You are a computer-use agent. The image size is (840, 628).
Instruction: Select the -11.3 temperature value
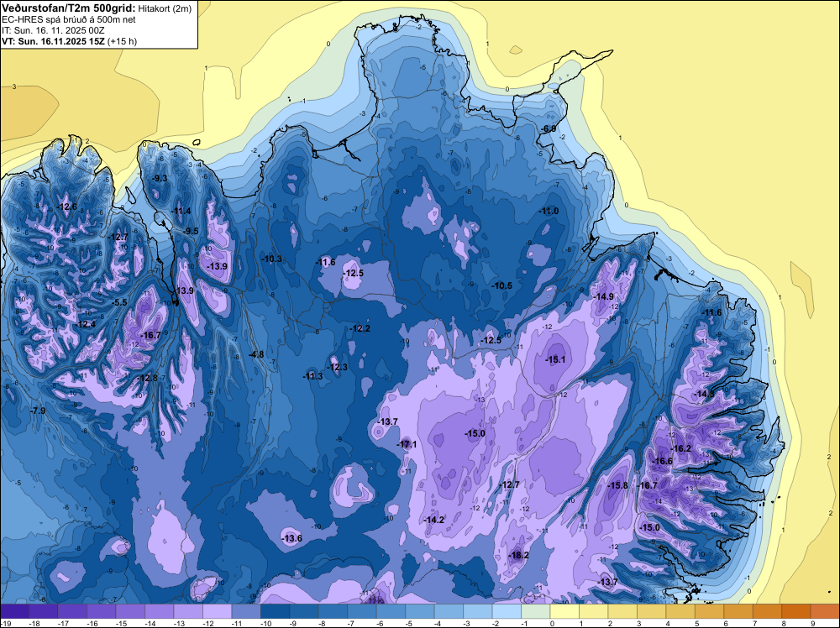312,376
